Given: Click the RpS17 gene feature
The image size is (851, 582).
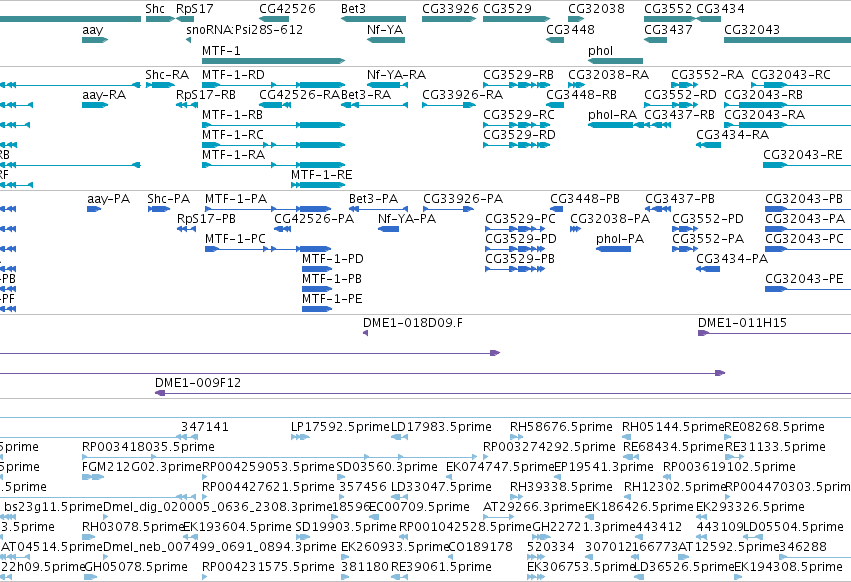Looking at the screenshot, I should click(185, 19).
